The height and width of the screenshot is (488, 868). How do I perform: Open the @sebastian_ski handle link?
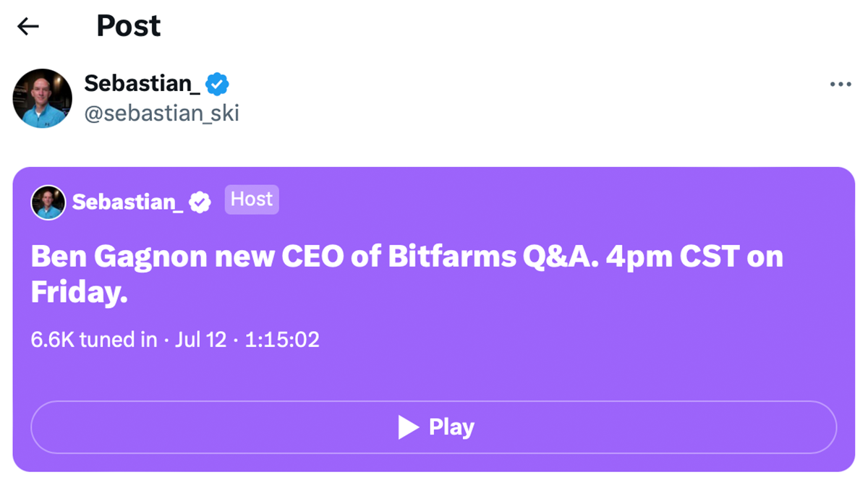pos(161,114)
